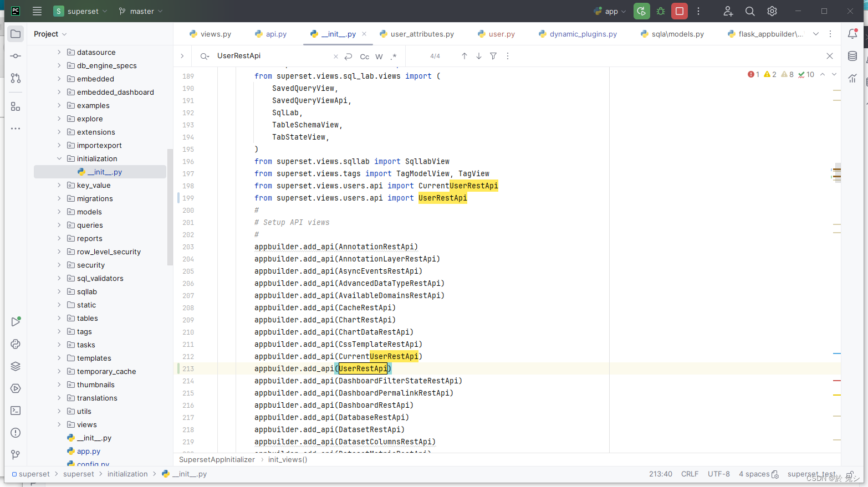The height and width of the screenshot is (487, 868).
Task: Open the superset project dropdown
Action: pyautogui.click(x=80, y=11)
